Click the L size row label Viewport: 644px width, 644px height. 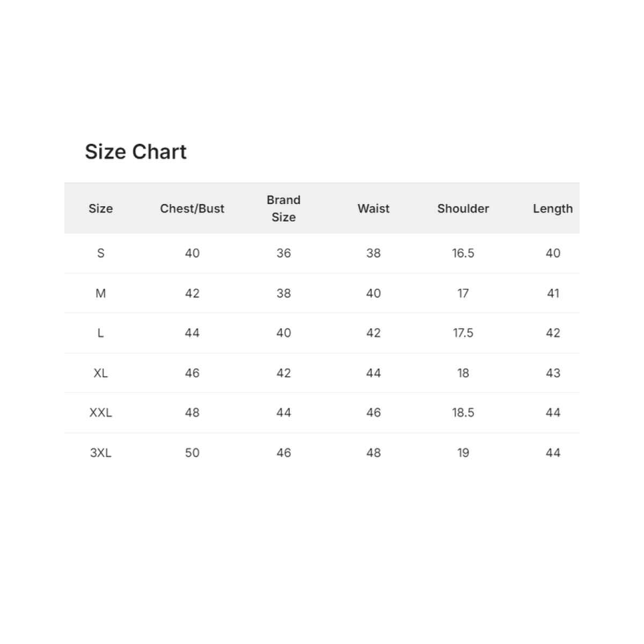[x=100, y=333]
